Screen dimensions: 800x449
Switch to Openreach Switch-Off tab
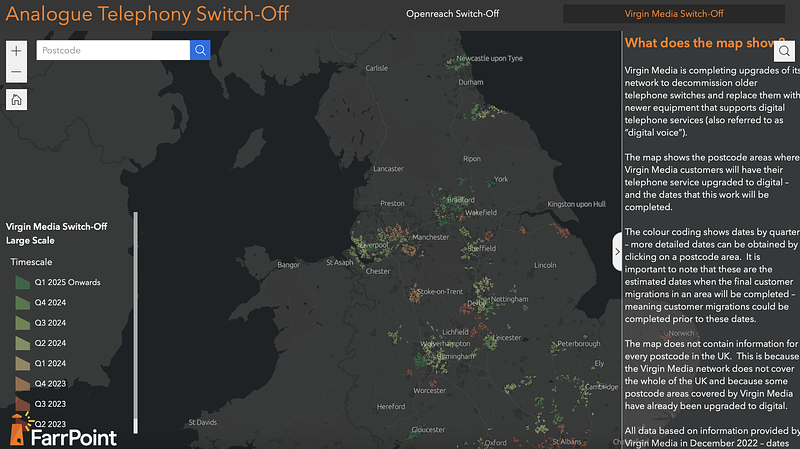(x=453, y=14)
